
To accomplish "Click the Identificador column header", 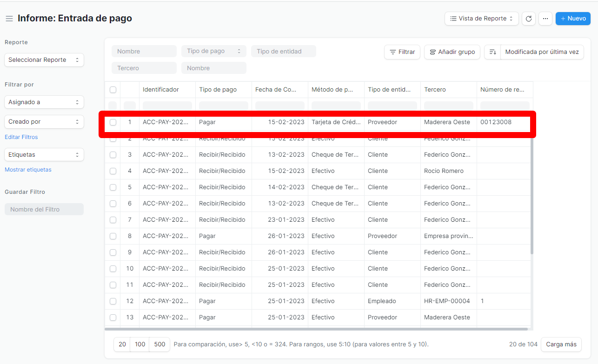I will pos(167,90).
